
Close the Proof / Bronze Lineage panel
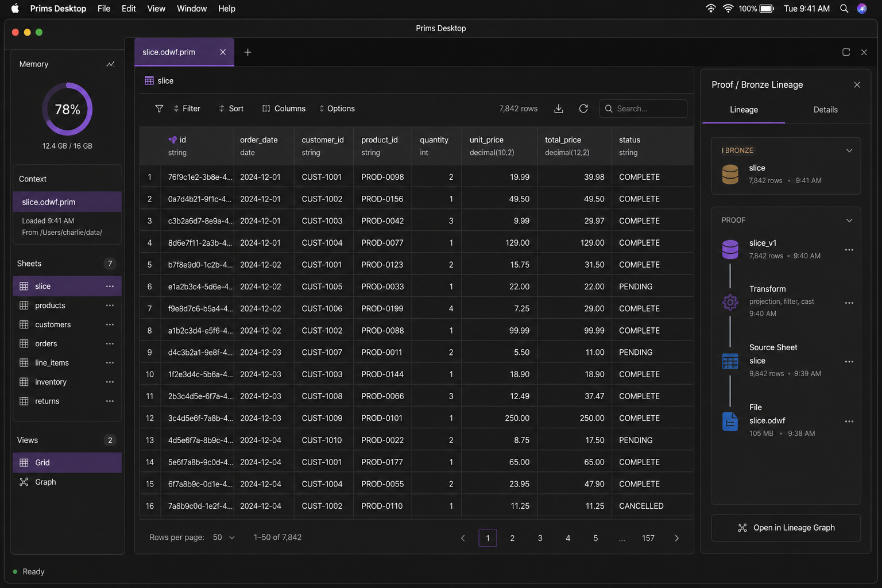tap(857, 85)
